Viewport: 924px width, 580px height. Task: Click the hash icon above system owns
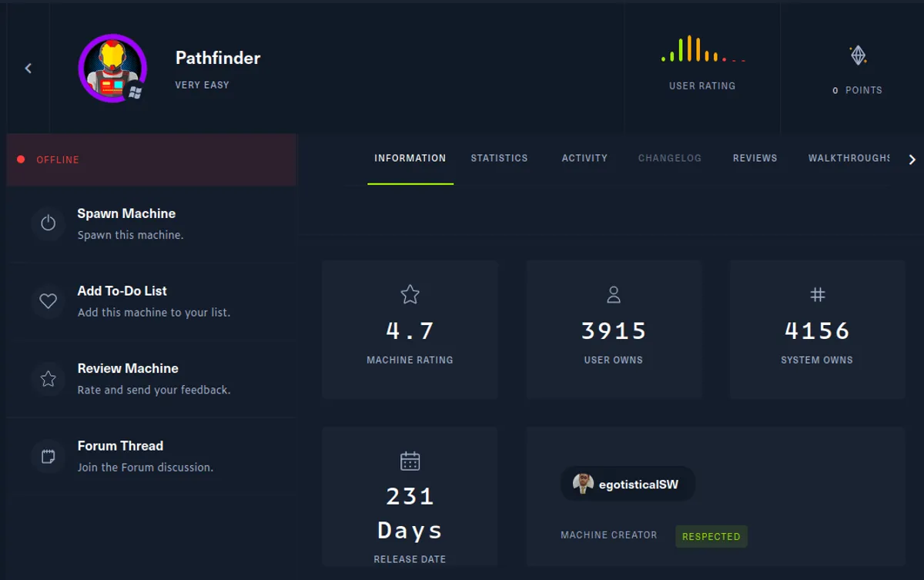pyautogui.click(x=817, y=294)
